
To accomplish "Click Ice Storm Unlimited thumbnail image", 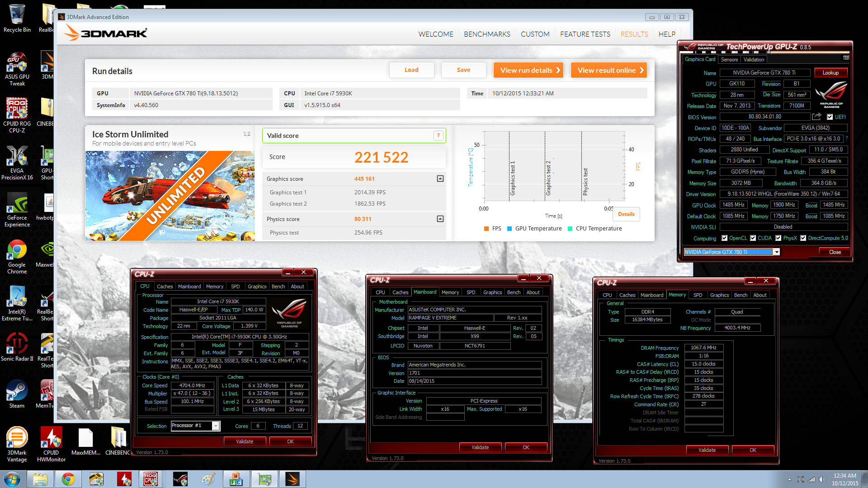I will pyautogui.click(x=170, y=196).
